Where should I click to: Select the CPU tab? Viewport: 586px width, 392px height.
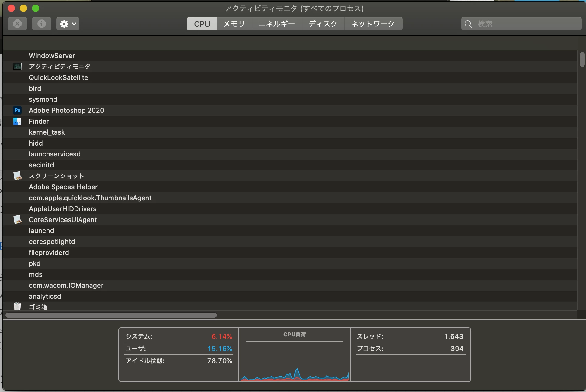point(202,24)
